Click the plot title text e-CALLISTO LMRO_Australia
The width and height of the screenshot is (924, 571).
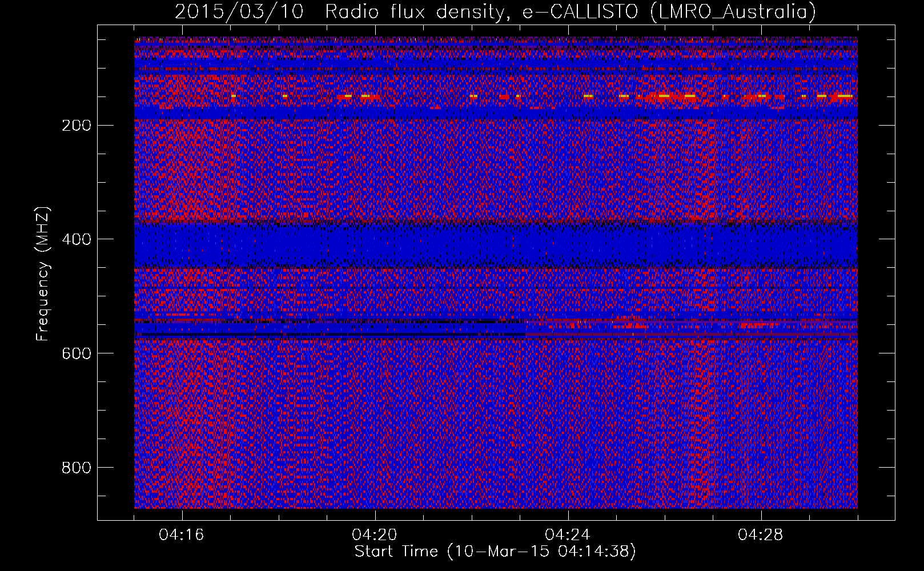[669, 12]
